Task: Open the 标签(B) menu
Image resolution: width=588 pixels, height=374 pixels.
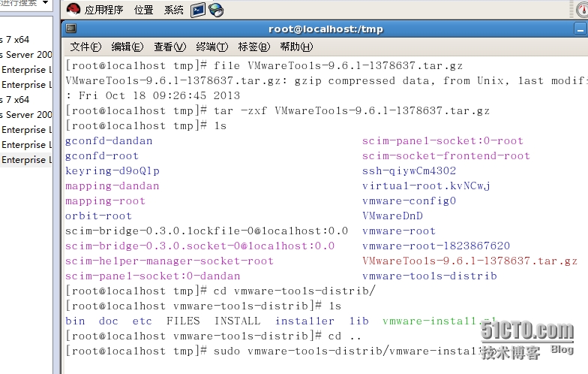Action: (253, 47)
